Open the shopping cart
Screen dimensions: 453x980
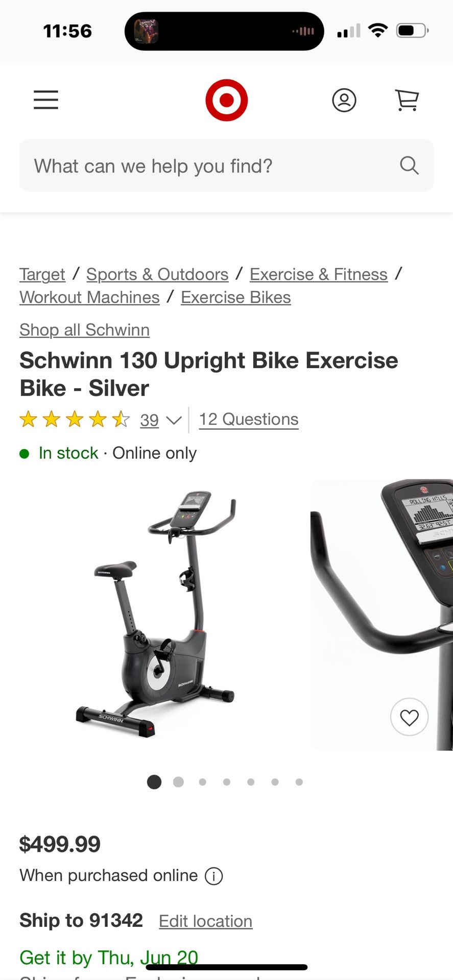(x=407, y=100)
